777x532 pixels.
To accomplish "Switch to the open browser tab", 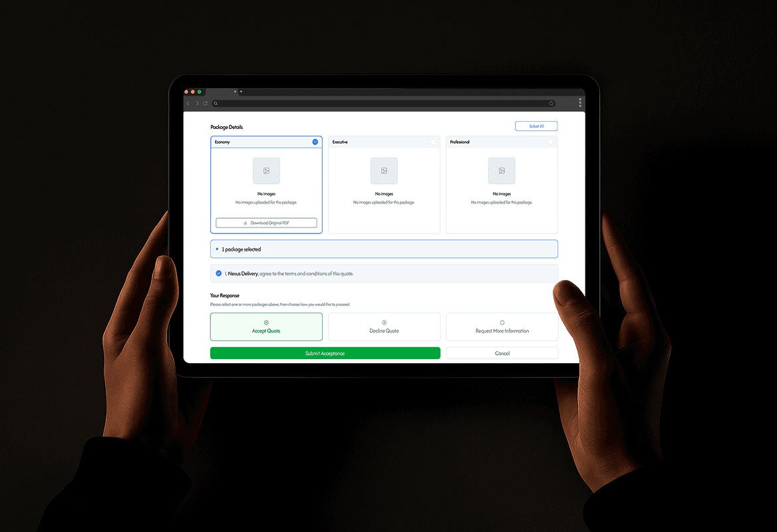I will tap(220, 92).
